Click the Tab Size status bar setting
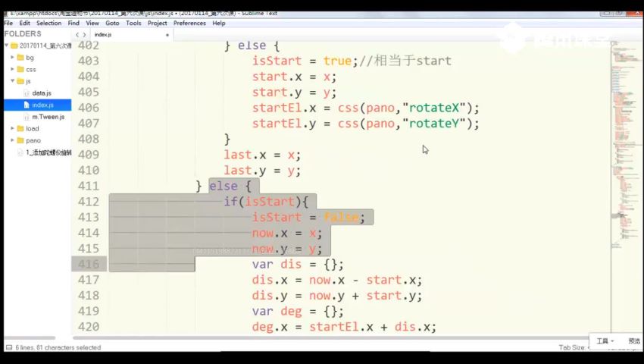This screenshot has width=644, height=364. 574,347
